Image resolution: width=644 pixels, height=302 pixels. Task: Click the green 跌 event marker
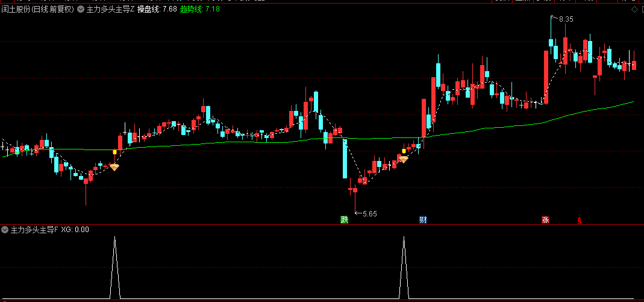pyautogui.click(x=344, y=220)
